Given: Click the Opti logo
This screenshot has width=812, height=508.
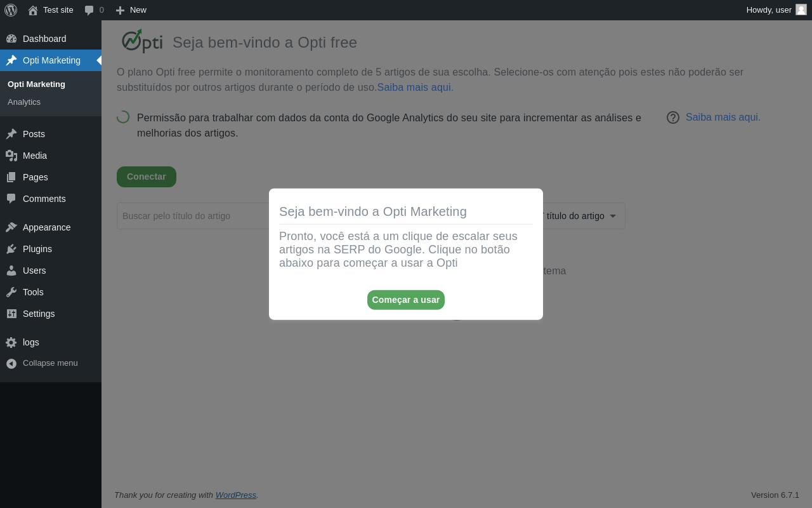Looking at the screenshot, I should (142, 41).
